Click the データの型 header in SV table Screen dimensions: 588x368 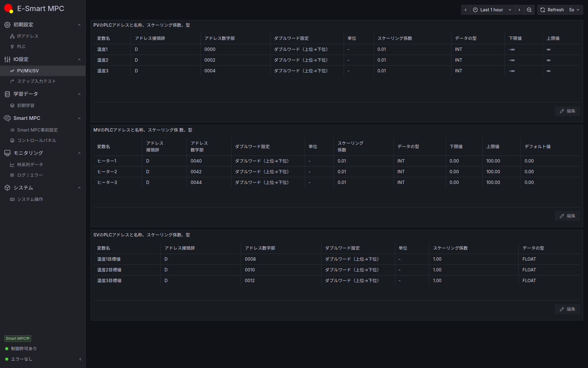tap(533, 248)
